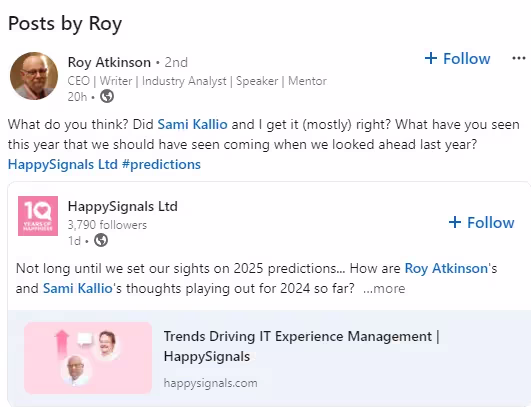Click the happysignals.com source domain

pos(210,383)
